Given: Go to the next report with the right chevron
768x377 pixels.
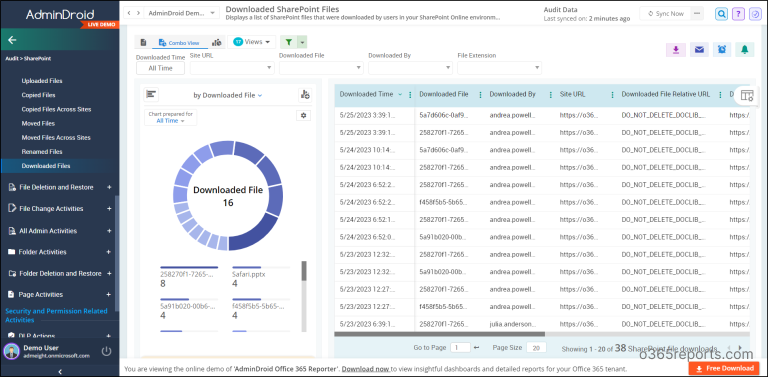Looking at the screenshot, I should tap(138, 13).
